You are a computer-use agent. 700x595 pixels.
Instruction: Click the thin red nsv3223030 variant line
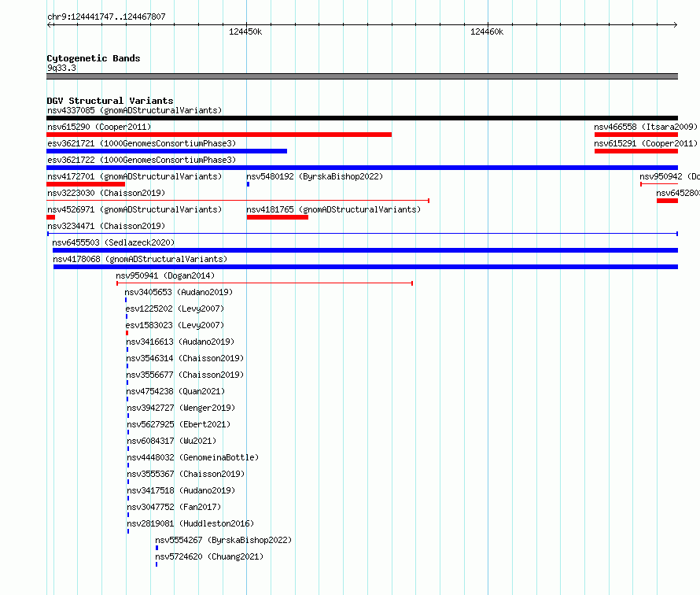point(238,201)
